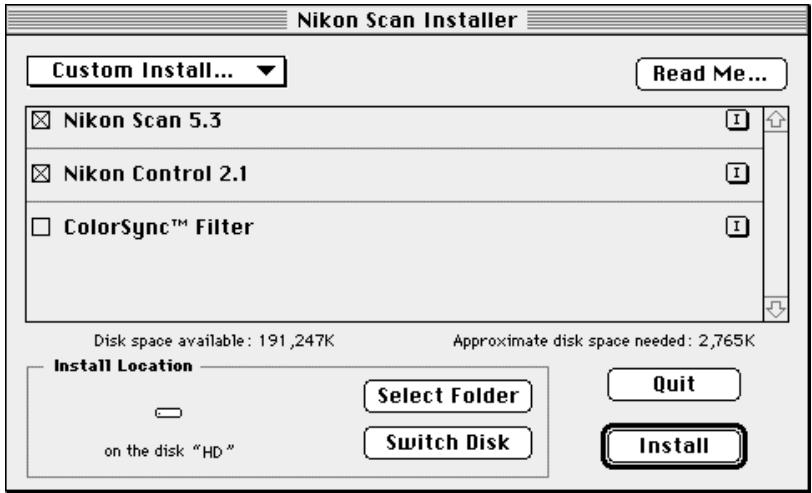
Task: Click the Install button
Action: tap(674, 446)
